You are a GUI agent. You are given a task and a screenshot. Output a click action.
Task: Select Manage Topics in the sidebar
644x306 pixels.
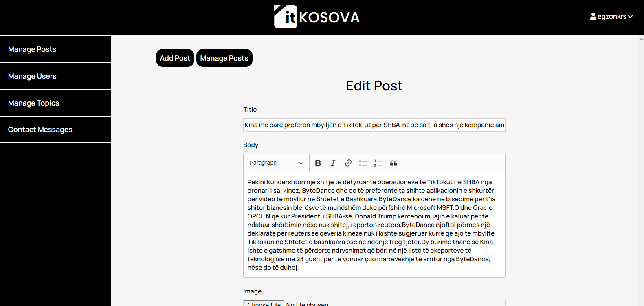pos(55,103)
